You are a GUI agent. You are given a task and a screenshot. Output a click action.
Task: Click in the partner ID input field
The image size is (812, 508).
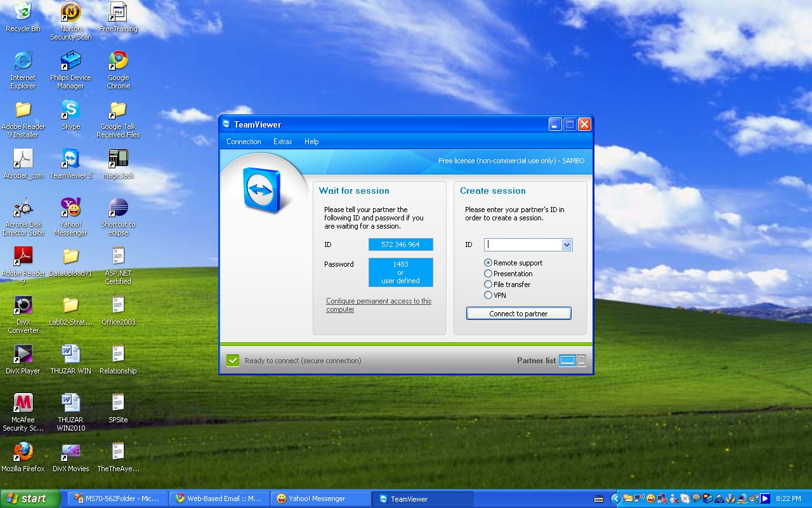pos(523,245)
